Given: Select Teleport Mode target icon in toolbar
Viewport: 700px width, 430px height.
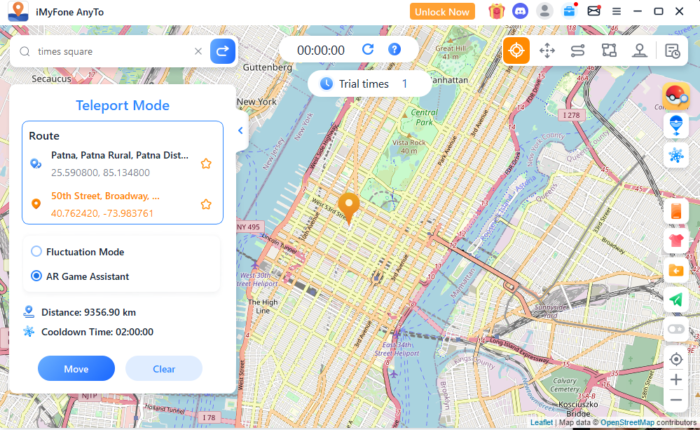Looking at the screenshot, I should coord(516,50).
